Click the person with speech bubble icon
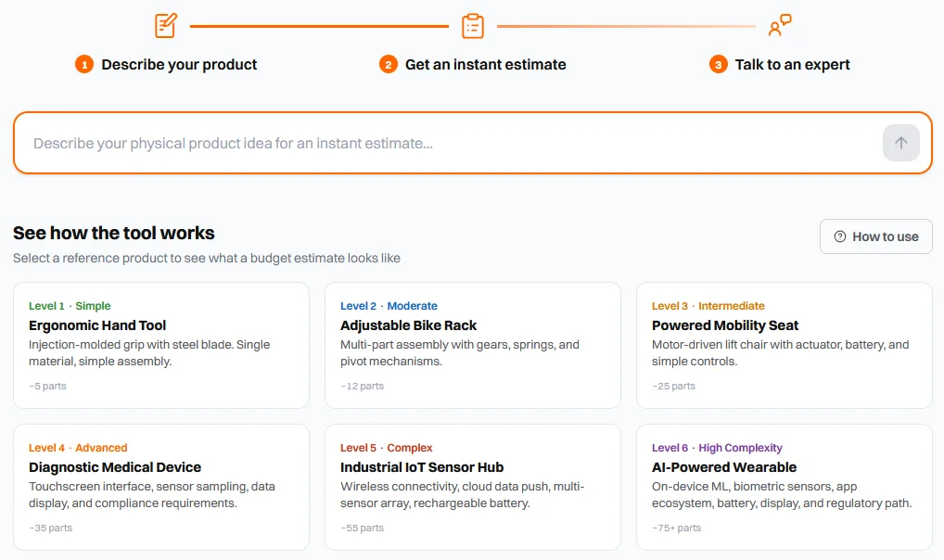The width and height of the screenshot is (944, 560). [780, 25]
